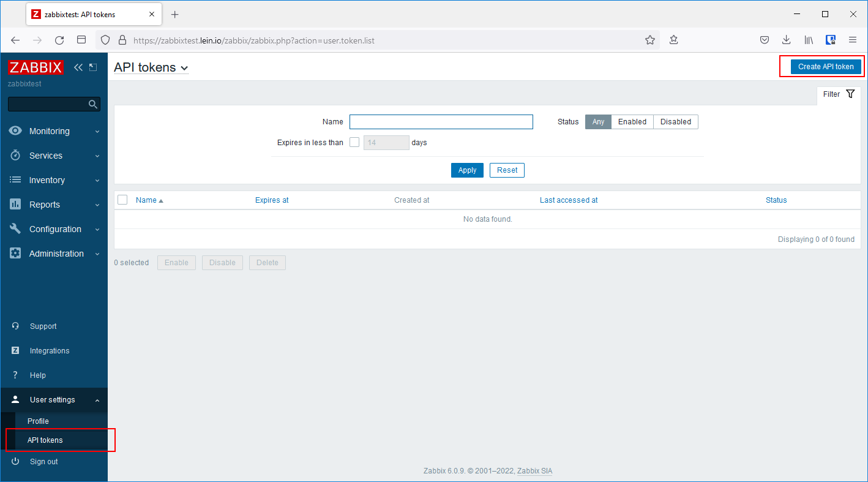Viewport: 868px width, 482px height.
Task: Click the Sign out power icon
Action: pyautogui.click(x=15, y=461)
